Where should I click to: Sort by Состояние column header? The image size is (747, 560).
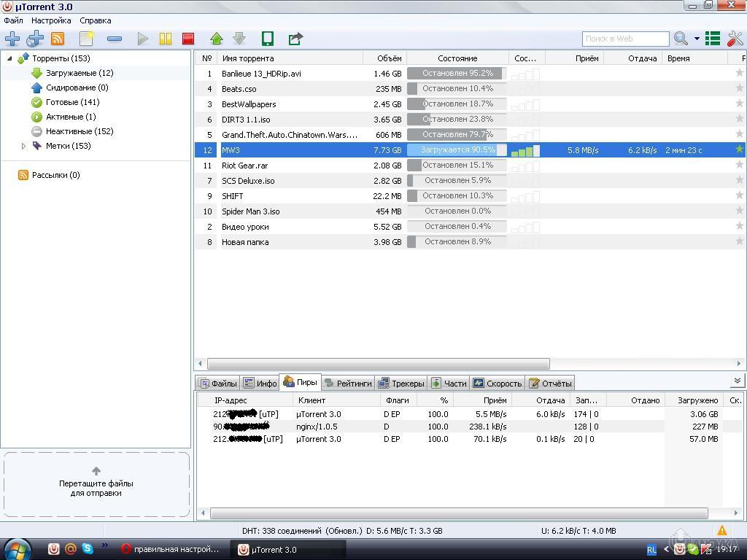(x=457, y=58)
